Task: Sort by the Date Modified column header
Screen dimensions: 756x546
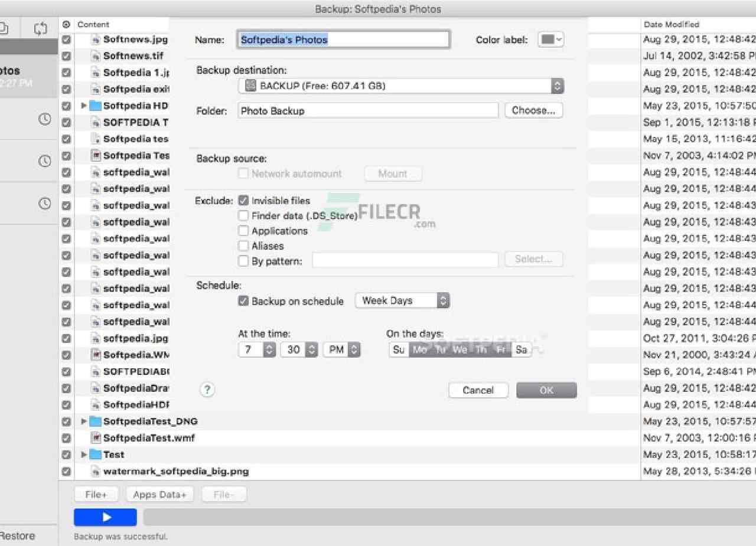Action: [x=672, y=25]
